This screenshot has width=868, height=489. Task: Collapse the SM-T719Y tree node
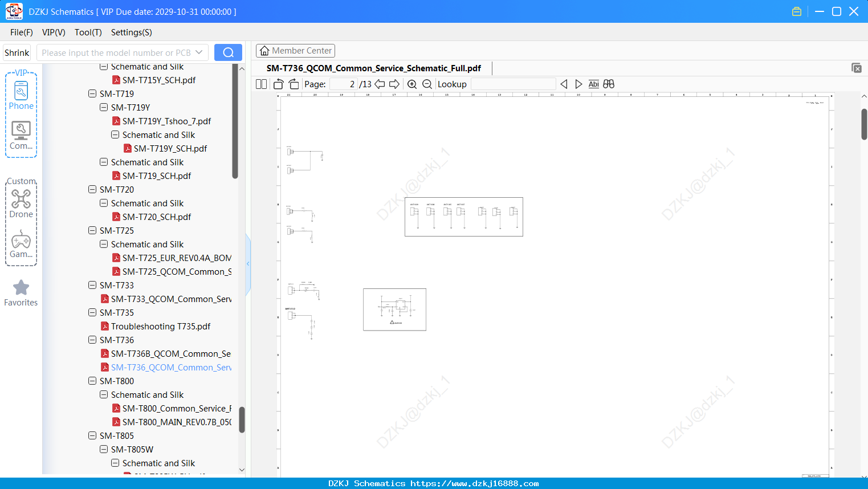tap(104, 107)
